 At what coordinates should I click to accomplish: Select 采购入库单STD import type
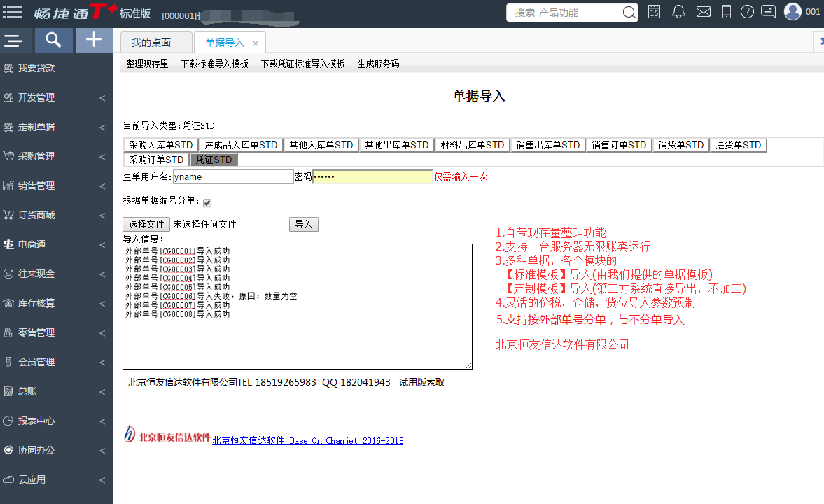161,145
